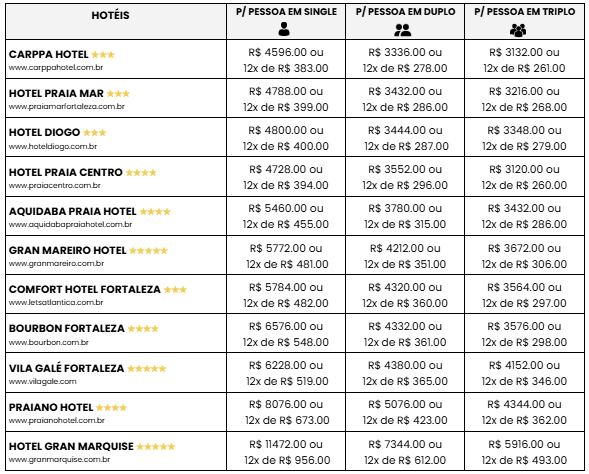Open www.praiamarfortaleza.com.br link
This screenshot has width=589, height=474.
click(x=67, y=107)
